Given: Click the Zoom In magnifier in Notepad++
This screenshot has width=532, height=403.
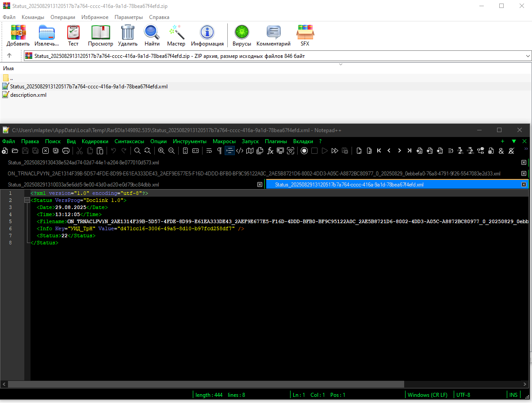Looking at the screenshot, I should (x=161, y=151).
